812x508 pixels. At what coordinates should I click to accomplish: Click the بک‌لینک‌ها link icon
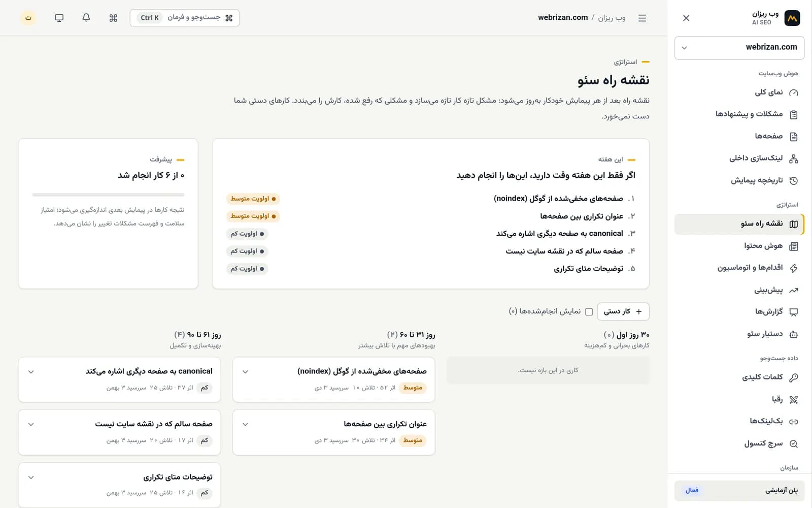pyautogui.click(x=794, y=421)
